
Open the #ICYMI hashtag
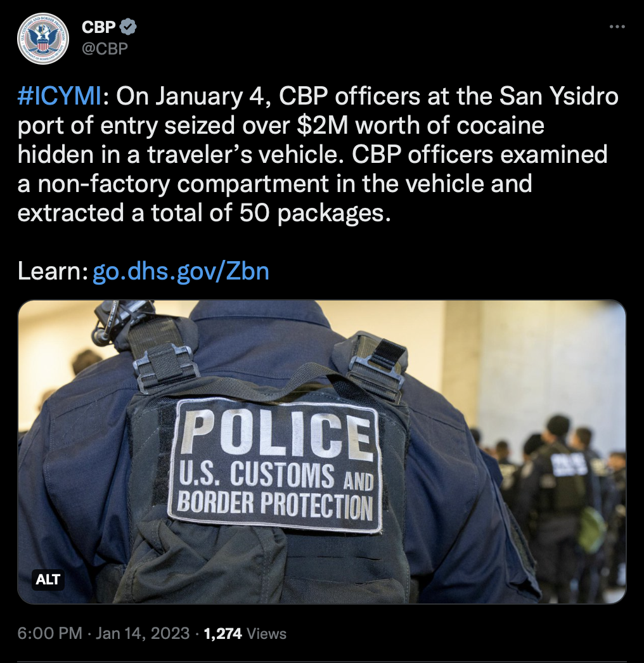59,96
